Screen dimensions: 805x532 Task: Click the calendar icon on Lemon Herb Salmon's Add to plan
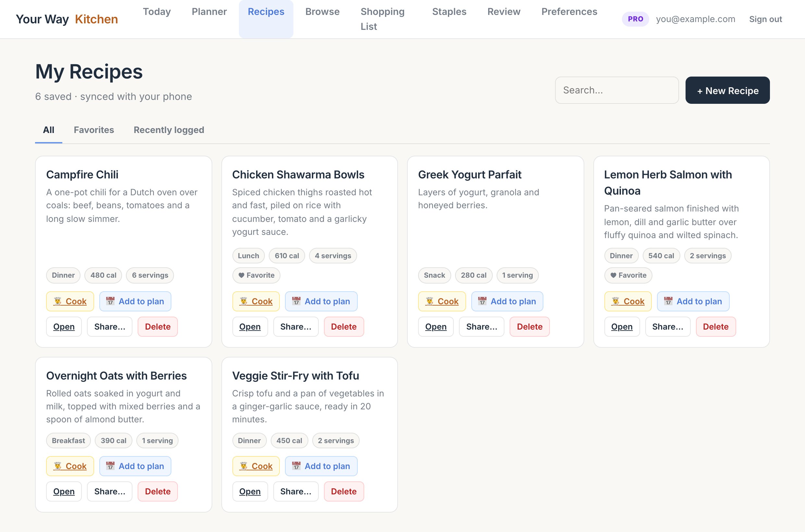(669, 301)
